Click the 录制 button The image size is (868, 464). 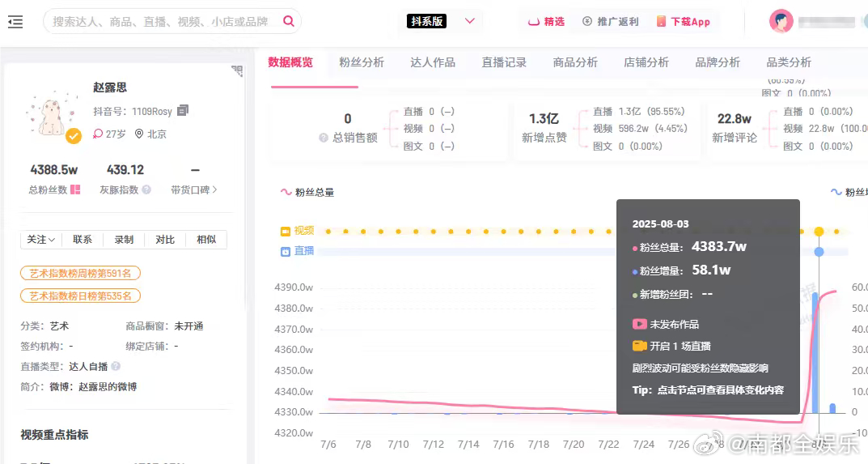124,240
